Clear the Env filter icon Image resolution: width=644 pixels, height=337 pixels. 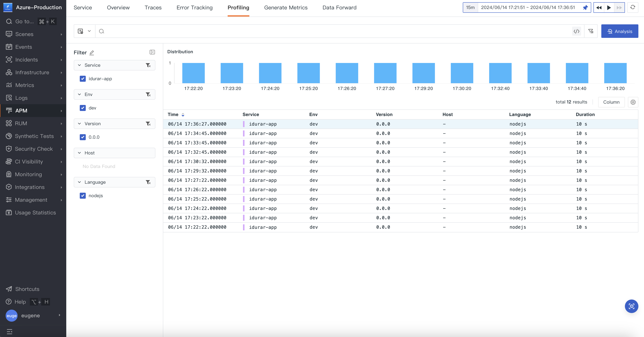[148, 94]
